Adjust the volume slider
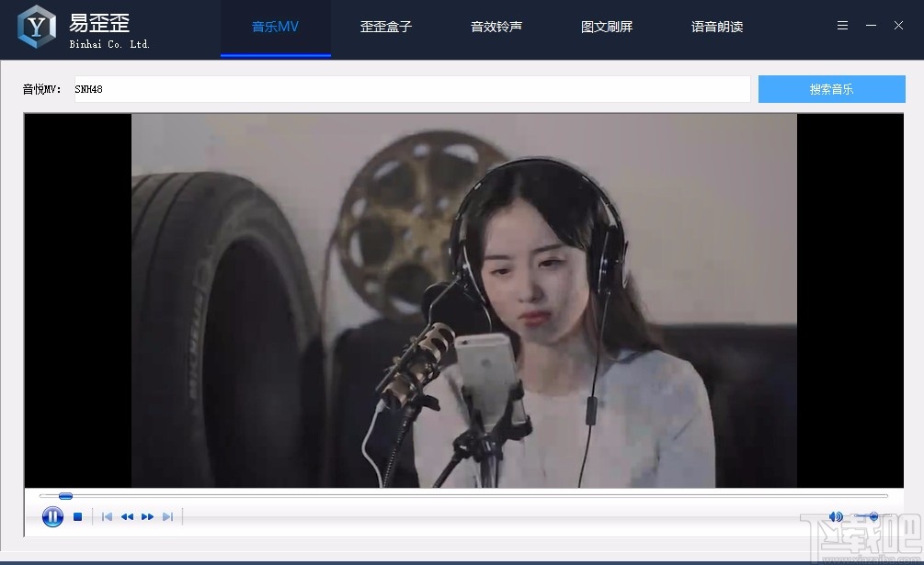 (873, 515)
